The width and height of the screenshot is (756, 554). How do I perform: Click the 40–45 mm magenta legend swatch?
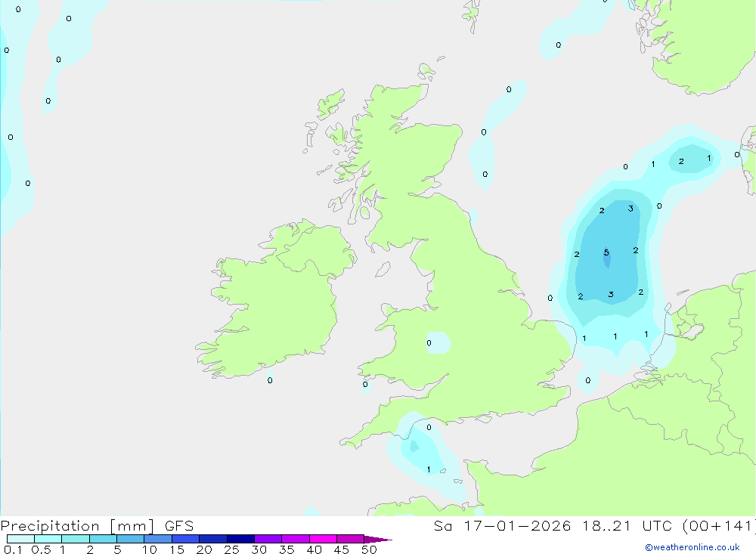[323, 539]
